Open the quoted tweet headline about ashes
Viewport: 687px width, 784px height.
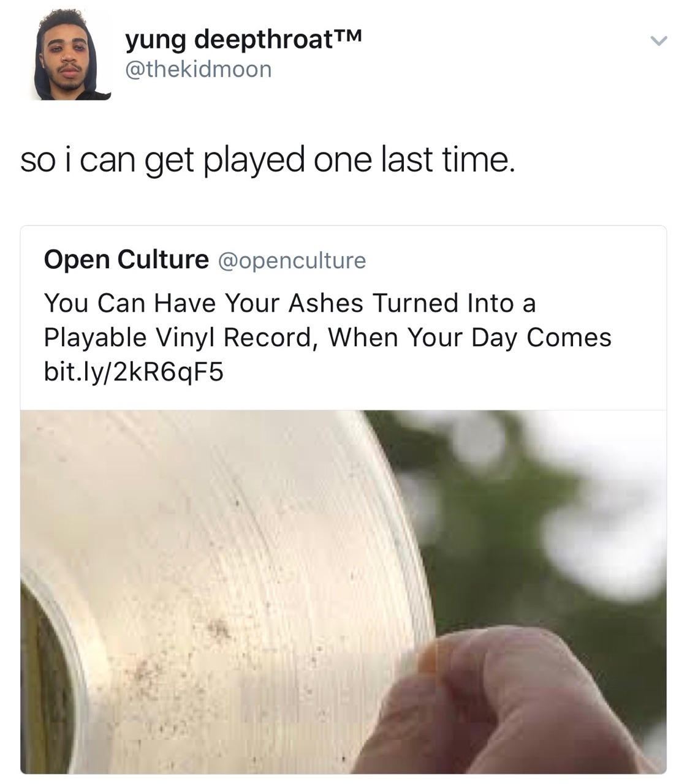[327, 320]
